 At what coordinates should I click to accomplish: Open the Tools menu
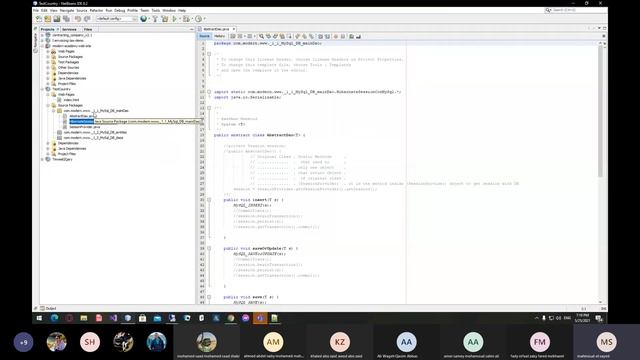156,10
